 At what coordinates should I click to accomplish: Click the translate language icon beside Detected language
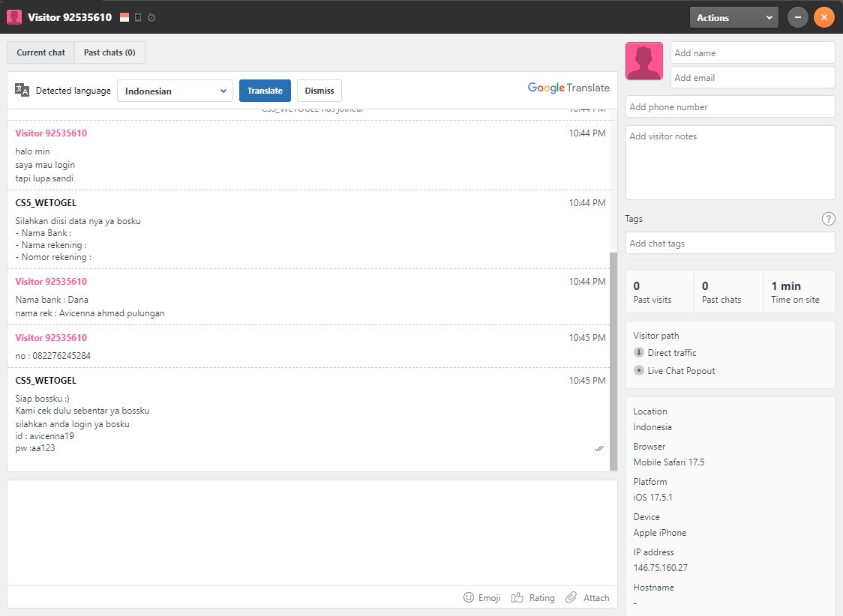[22, 90]
